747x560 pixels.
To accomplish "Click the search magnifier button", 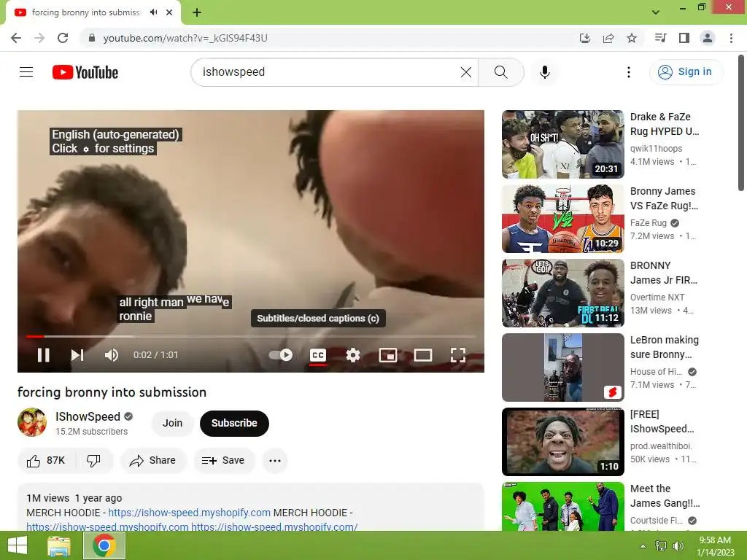I will coord(500,72).
